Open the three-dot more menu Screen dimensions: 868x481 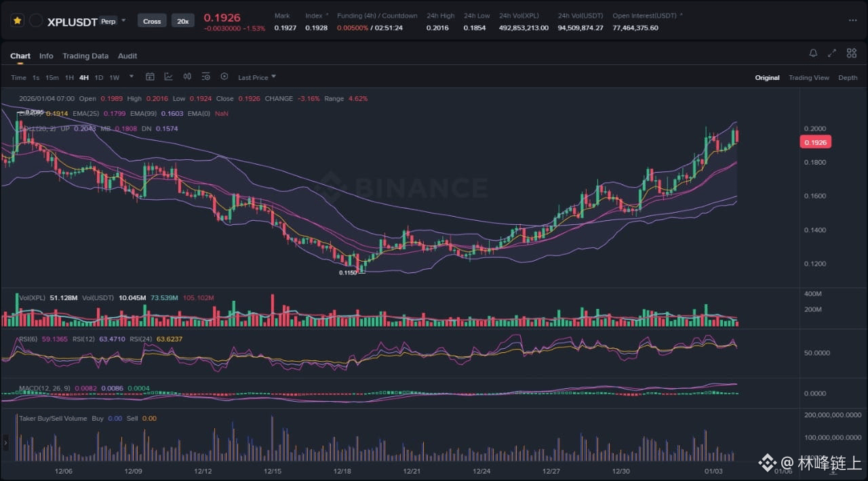click(852, 21)
